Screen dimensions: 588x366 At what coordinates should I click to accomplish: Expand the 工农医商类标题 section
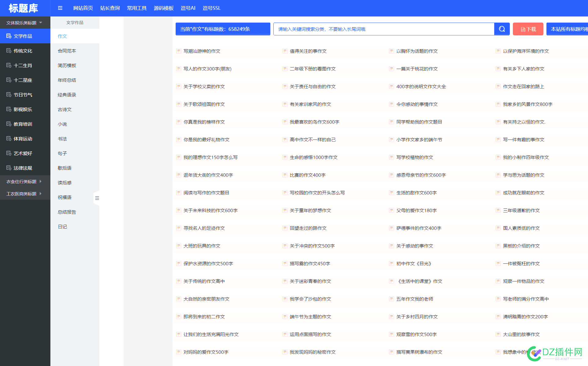tap(25, 194)
